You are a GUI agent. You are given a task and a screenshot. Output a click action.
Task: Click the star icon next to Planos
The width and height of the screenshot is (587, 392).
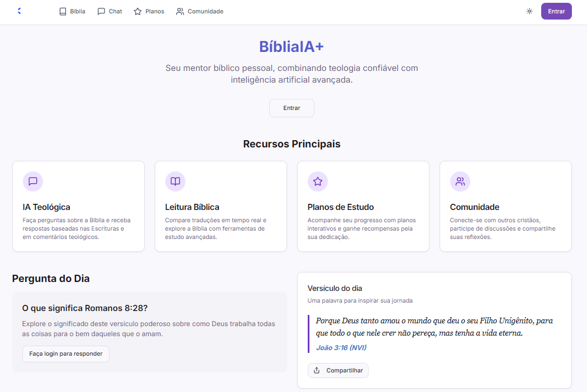[x=137, y=11]
